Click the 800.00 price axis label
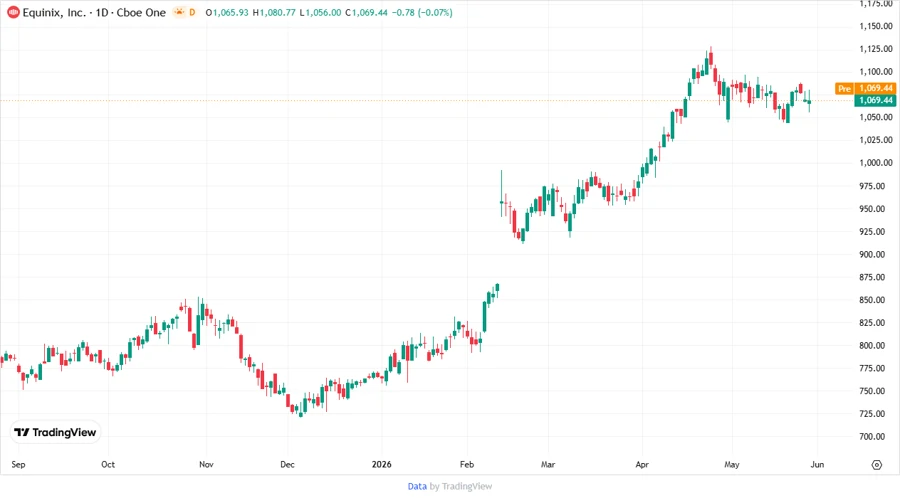This screenshot has width=900, height=498. (872, 345)
